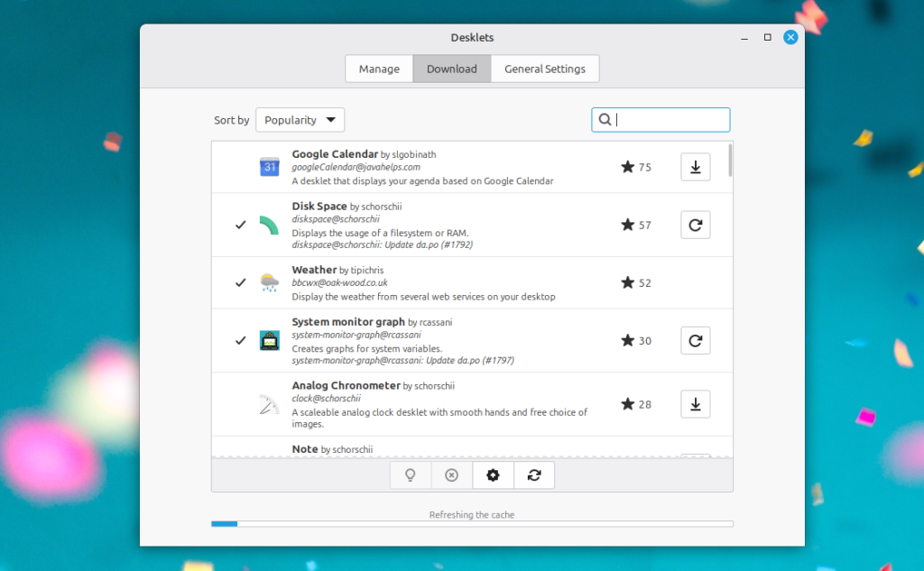Open the General Settings tab
This screenshot has width=924, height=571.
pos(545,69)
